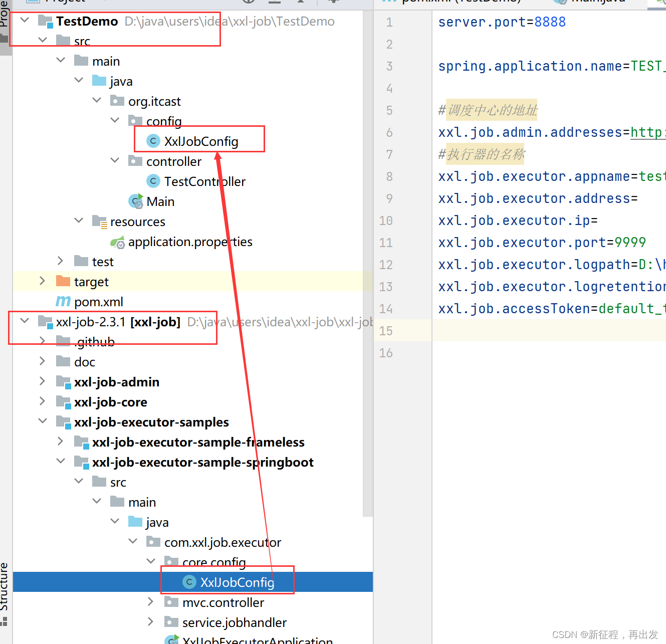
Task: Click the xxl.job.admin.addresses http link
Action: point(648,132)
